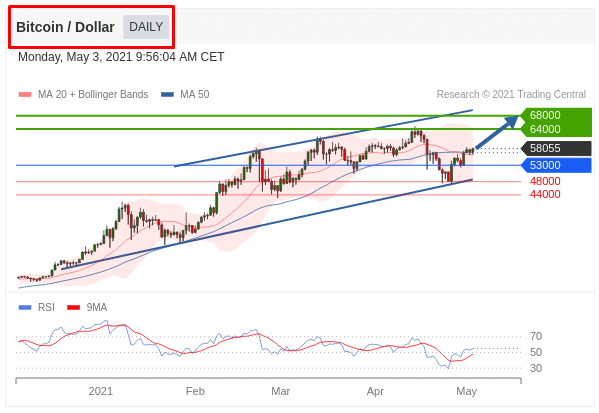Screen dimensions: 599x413
Task: Click the 'Mar' time axis label
Action: pyautogui.click(x=280, y=391)
